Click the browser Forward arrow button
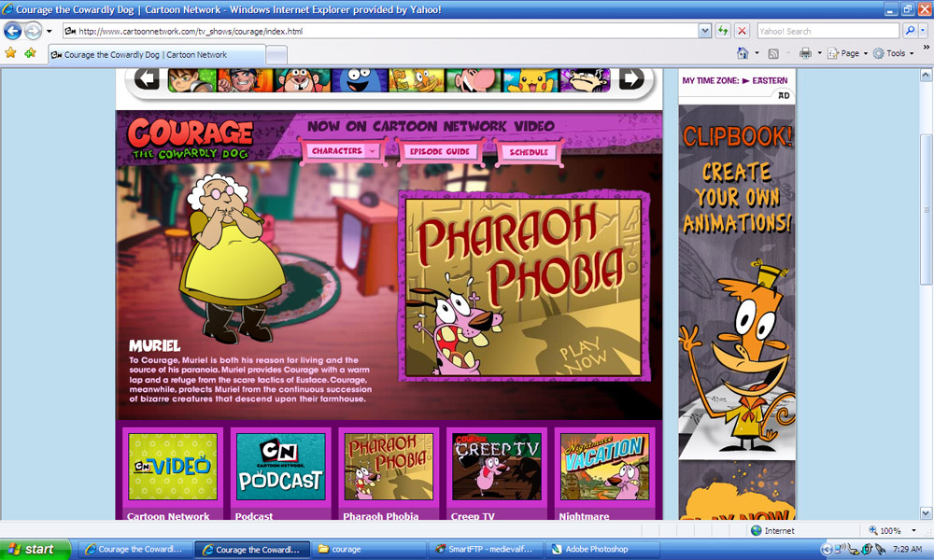Screen dimensions: 934x560 coord(33,31)
